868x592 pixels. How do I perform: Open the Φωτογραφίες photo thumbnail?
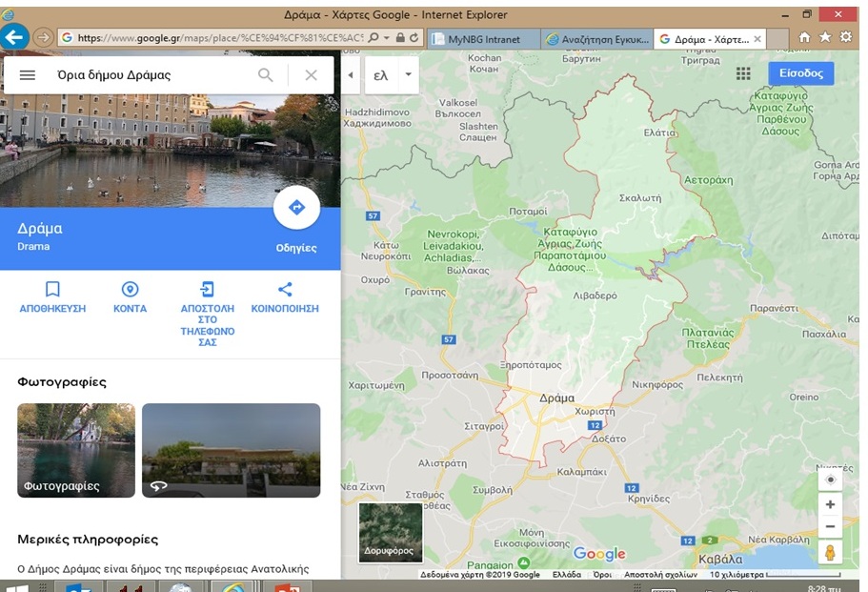tap(76, 450)
